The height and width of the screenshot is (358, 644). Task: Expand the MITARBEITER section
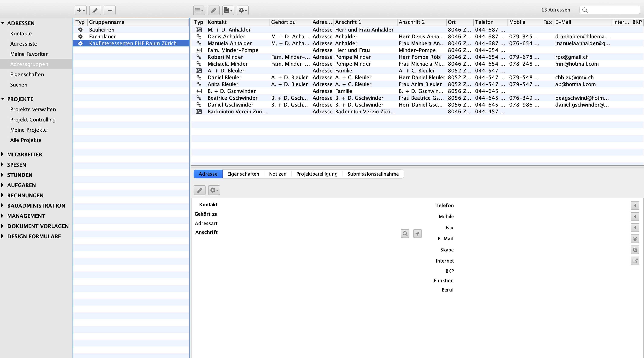tap(3, 154)
